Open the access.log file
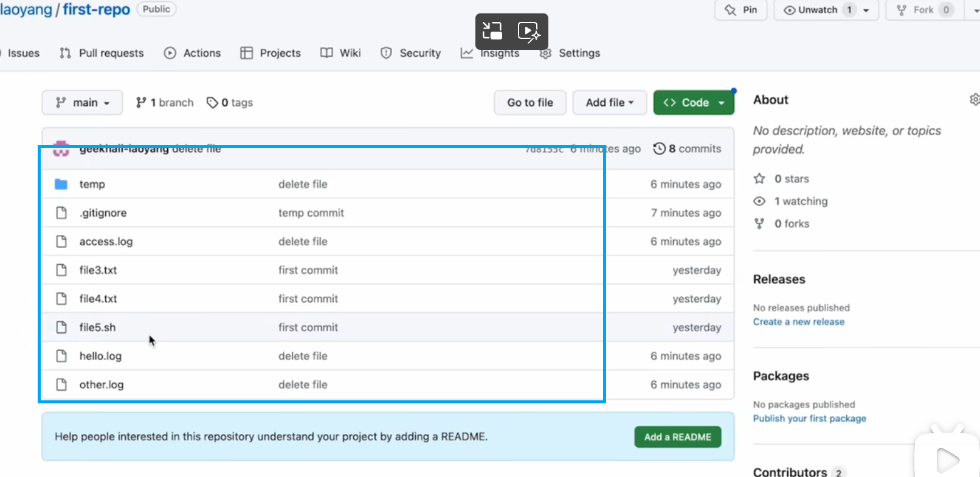 [x=106, y=241]
